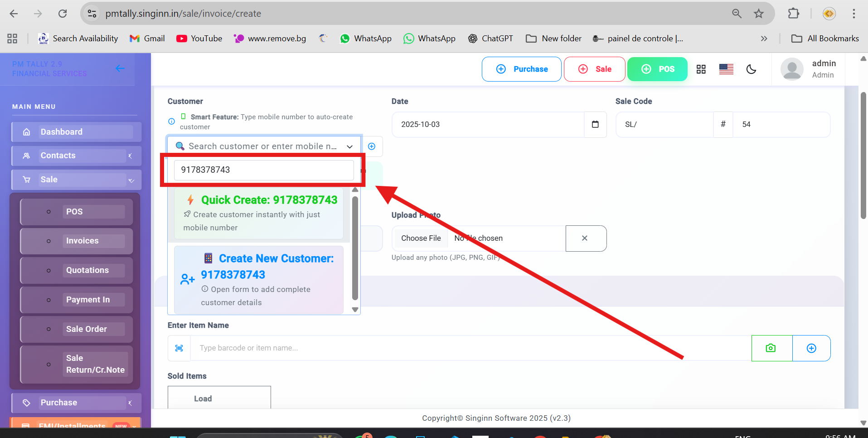The height and width of the screenshot is (438, 868).
Task: Open the language flag selector
Action: pos(726,69)
